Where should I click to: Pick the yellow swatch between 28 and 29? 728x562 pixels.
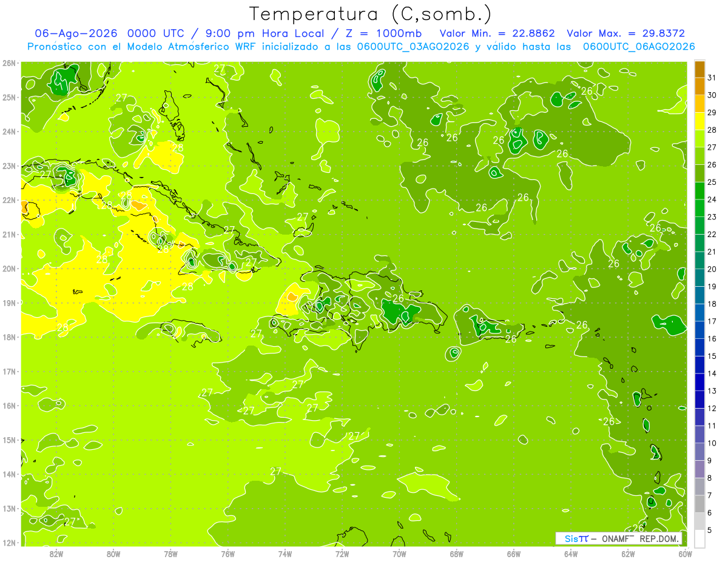coord(699,121)
